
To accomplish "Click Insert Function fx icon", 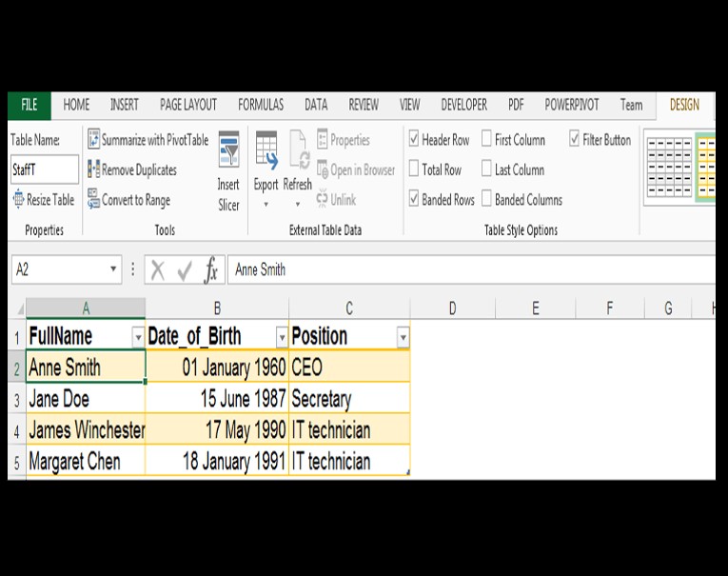I will coord(210,269).
